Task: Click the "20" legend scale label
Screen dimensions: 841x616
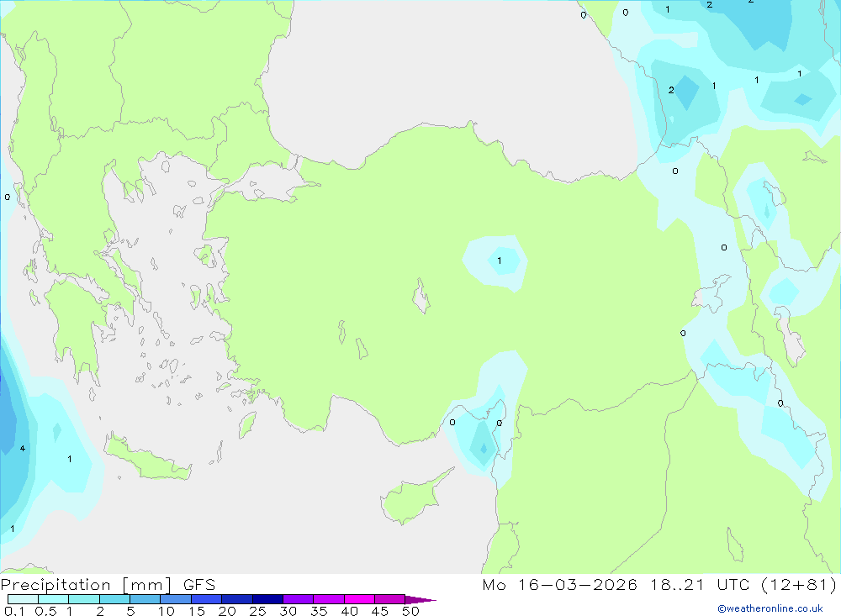Action: pos(227,611)
